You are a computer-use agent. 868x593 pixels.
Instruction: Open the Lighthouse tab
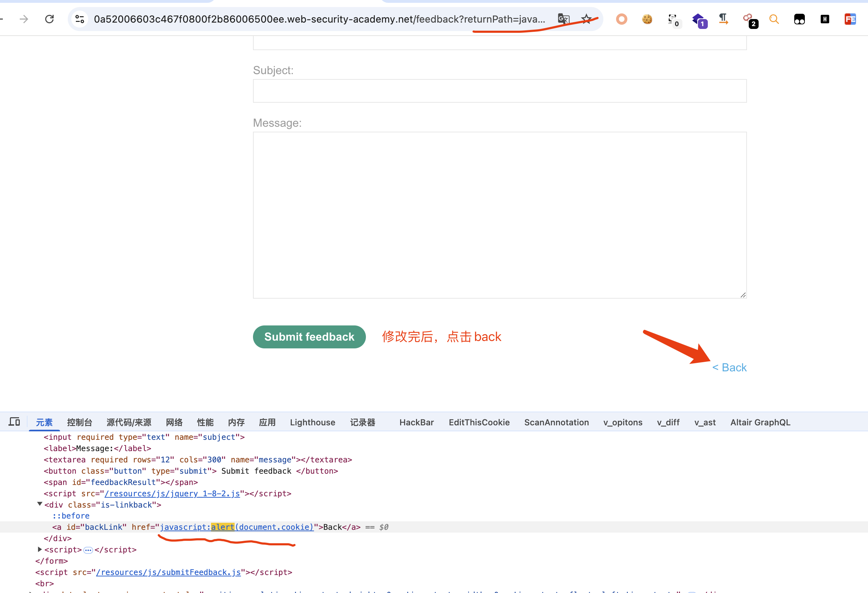pos(312,422)
